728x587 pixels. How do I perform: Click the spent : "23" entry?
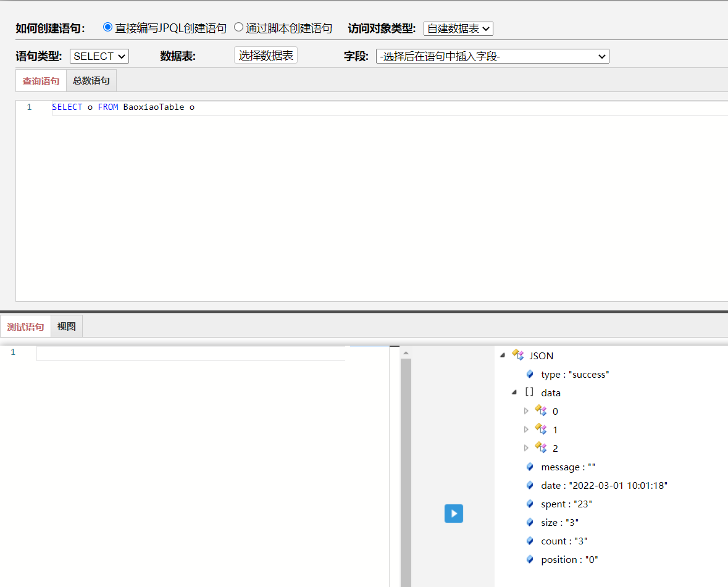566,504
